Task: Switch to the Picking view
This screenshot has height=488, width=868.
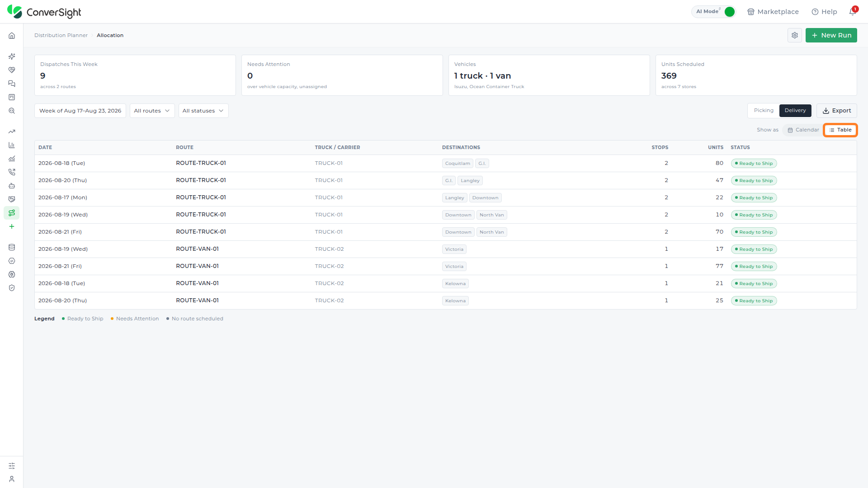Action: pos(764,111)
